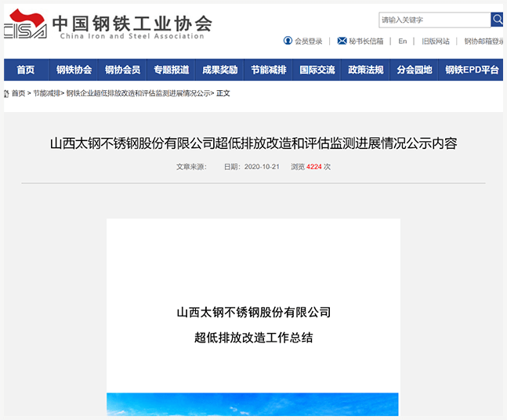
Task: Click the document line 山西太钢不锈钢股份有限公司
Action: [x=254, y=313]
